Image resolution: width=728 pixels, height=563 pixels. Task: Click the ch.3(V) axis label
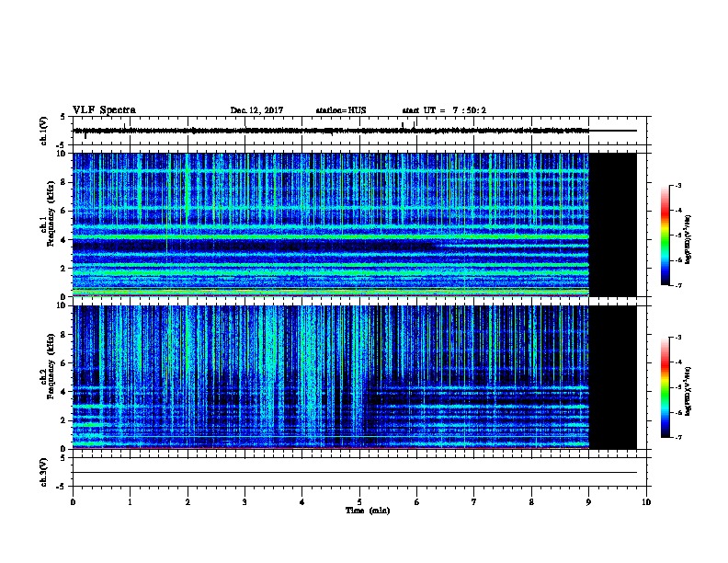pyautogui.click(x=44, y=472)
